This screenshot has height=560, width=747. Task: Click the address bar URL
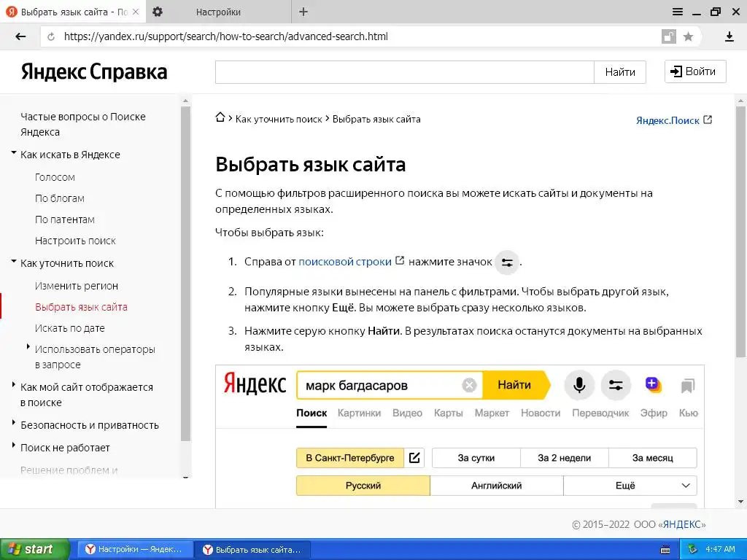[226, 36]
